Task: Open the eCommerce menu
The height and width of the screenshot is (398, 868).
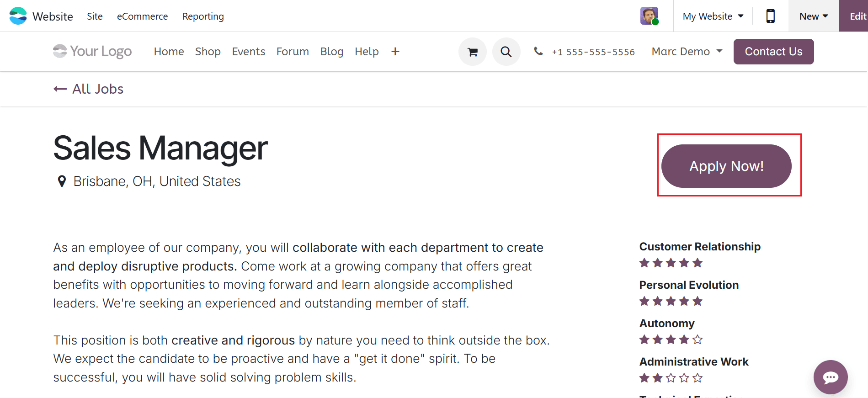Action: tap(142, 16)
